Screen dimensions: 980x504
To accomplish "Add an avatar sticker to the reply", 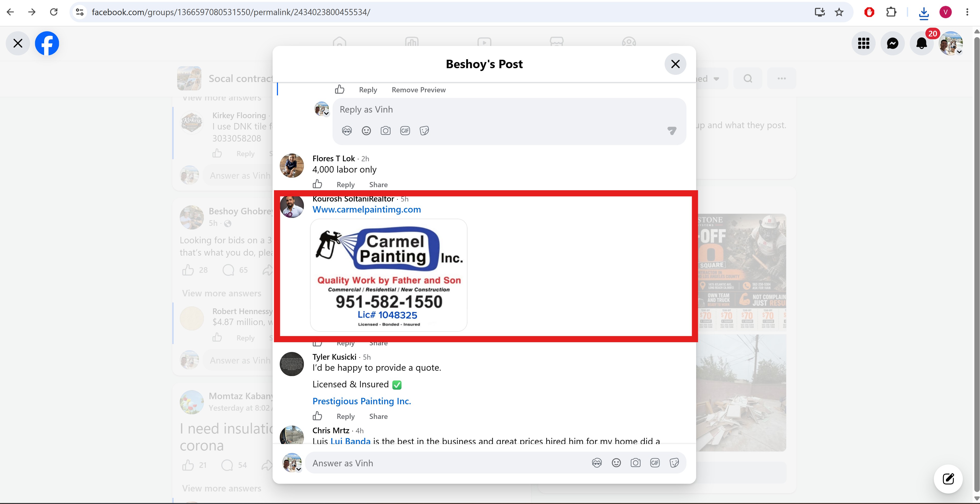I will (x=347, y=131).
